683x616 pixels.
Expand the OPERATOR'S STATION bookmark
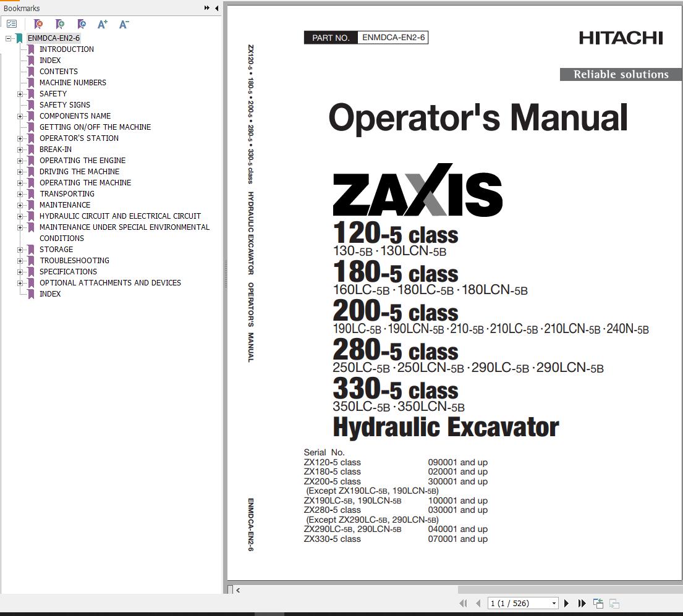pos(20,138)
